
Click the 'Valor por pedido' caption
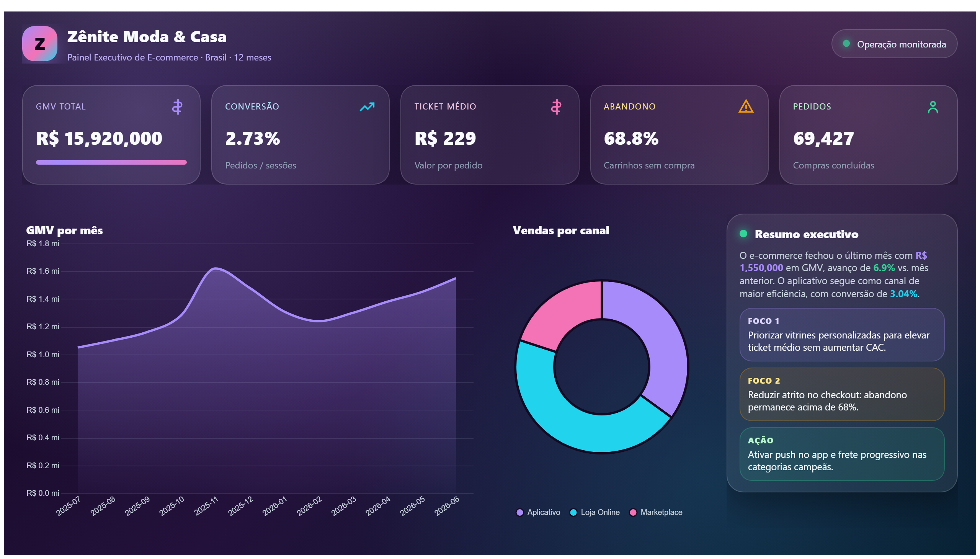[448, 165]
